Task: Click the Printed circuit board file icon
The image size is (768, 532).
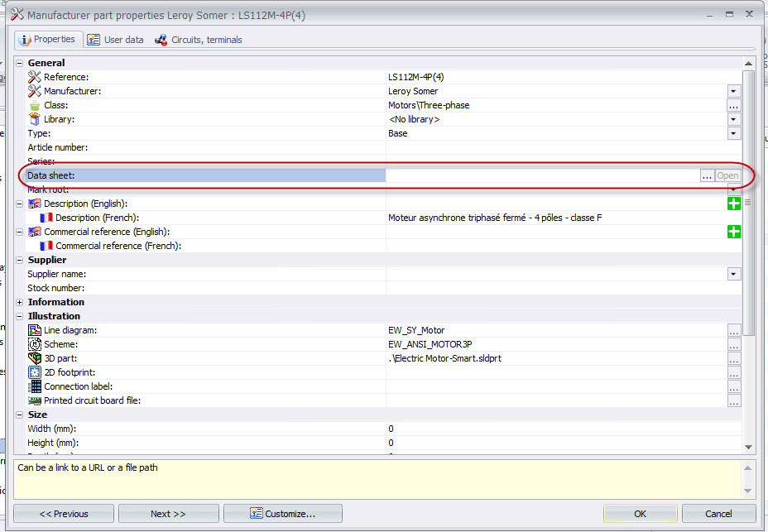Action: click(35, 400)
